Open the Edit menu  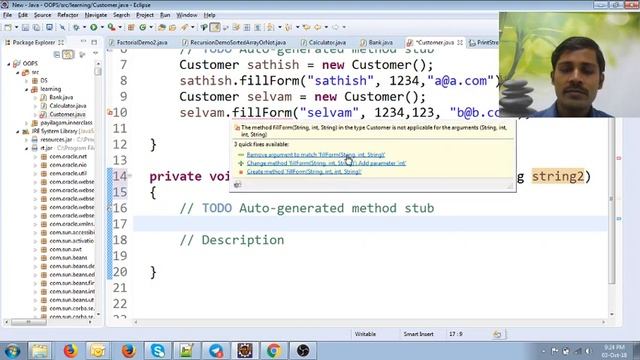(x=22, y=15)
